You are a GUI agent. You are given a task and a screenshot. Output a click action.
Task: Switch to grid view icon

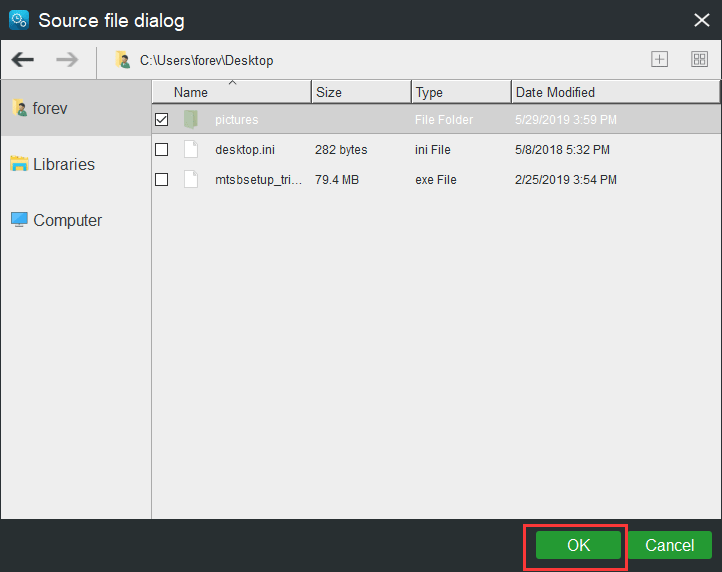coord(699,59)
